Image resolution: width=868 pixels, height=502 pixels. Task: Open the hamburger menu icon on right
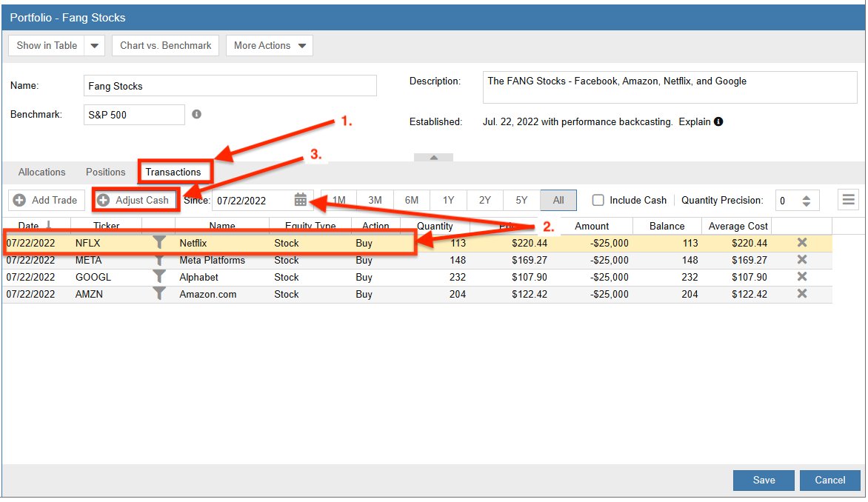click(x=849, y=200)
